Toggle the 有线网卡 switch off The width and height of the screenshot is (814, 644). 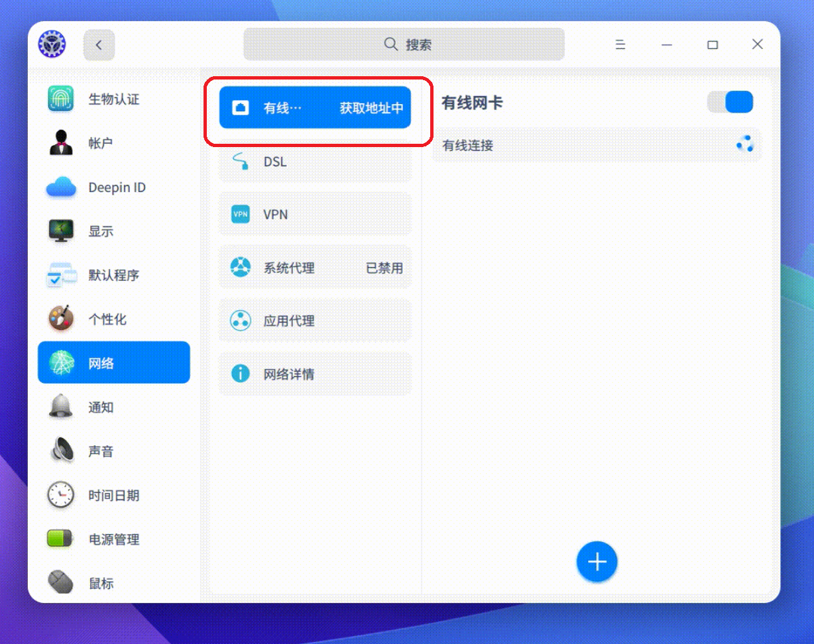[730, 102]
